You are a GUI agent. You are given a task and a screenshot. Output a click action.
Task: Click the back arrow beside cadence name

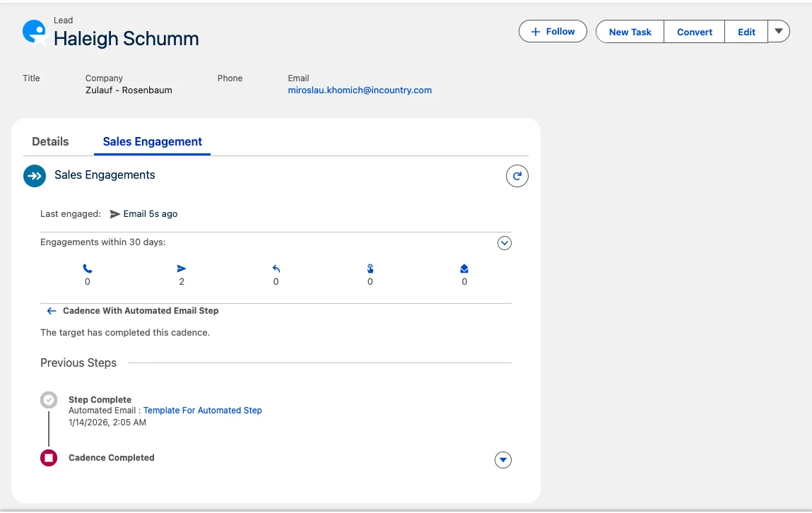(x=52, y=311)
